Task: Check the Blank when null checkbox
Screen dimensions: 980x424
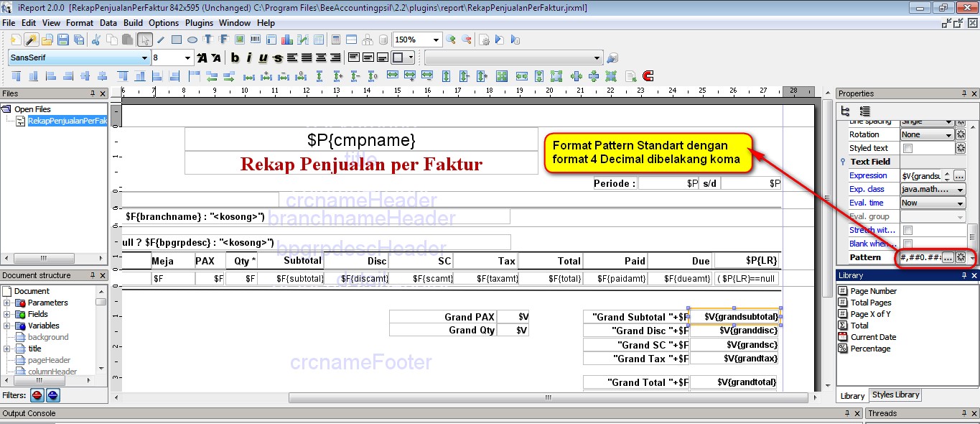Action: click(907, 244)
